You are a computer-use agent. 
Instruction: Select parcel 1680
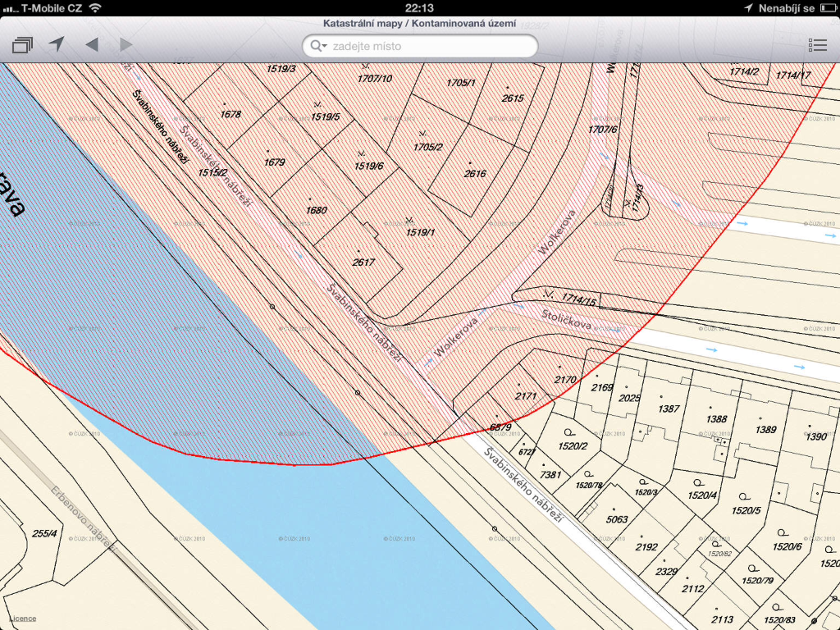click(x=316, y=210)
